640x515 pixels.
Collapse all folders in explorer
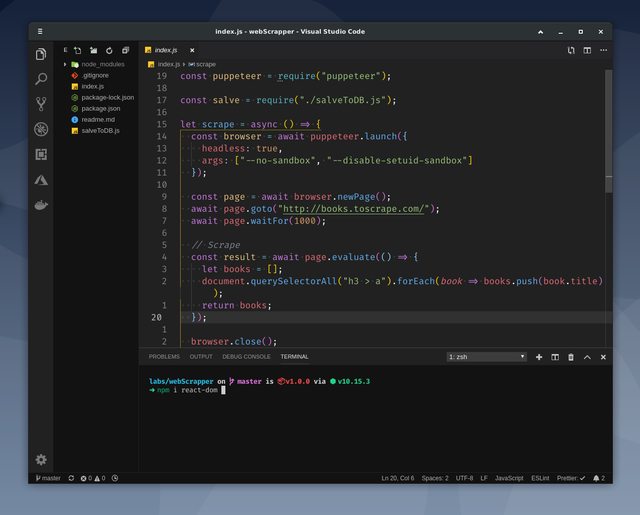click(x=125, y=49)
